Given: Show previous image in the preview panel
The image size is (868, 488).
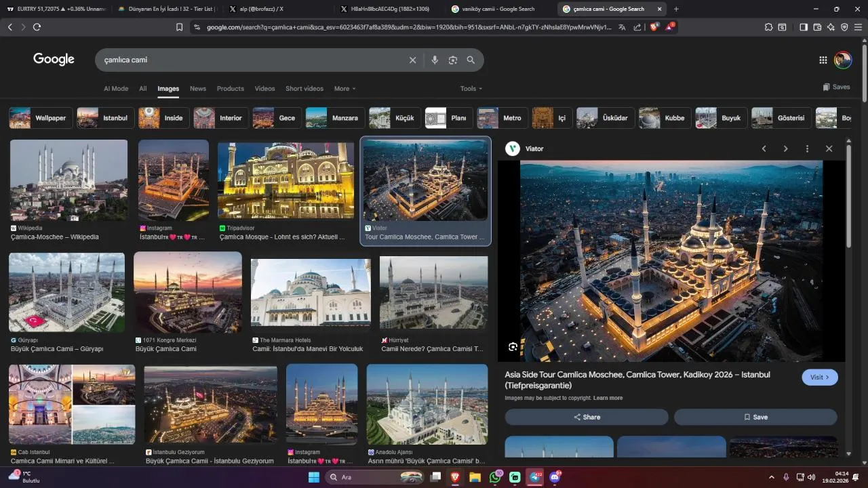Looking at the screenshot, I should (x=764, y=148).
